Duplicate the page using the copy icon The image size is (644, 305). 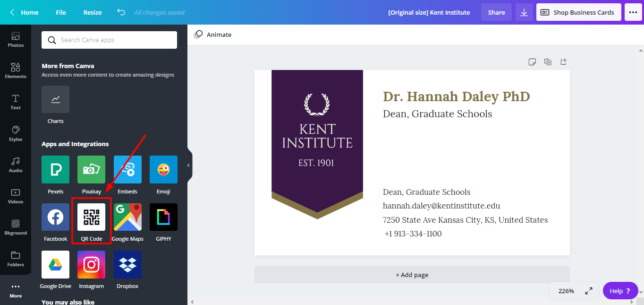click(548, 62)
